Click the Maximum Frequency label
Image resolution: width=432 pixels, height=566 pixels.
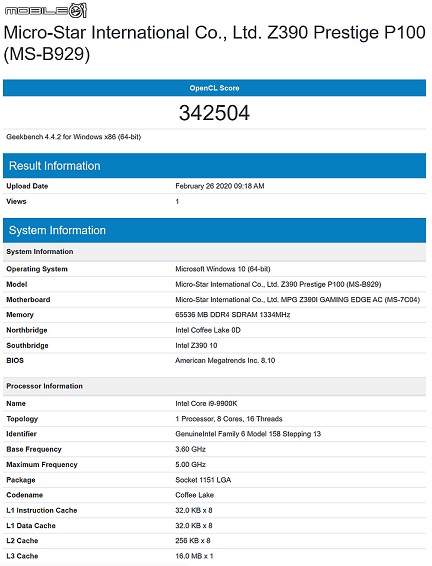[x=42, y=465]
